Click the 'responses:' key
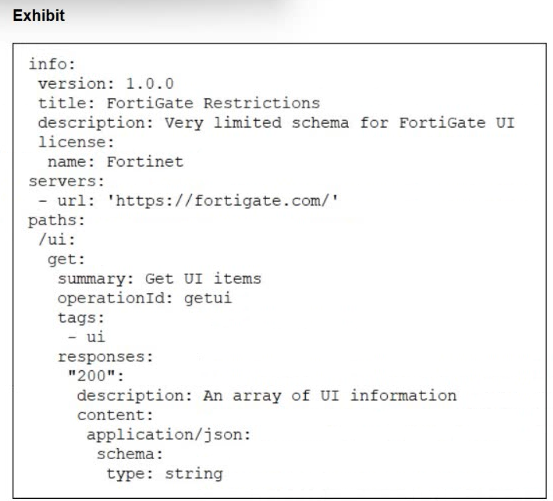Viewport: 553px width, 501px height. (105, 357)
